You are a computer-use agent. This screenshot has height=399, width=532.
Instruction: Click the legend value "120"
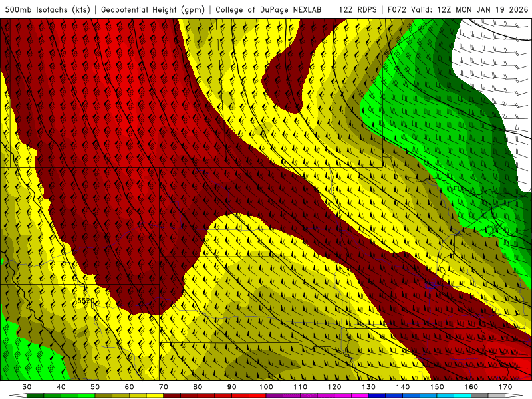click(x=334, y=387)
